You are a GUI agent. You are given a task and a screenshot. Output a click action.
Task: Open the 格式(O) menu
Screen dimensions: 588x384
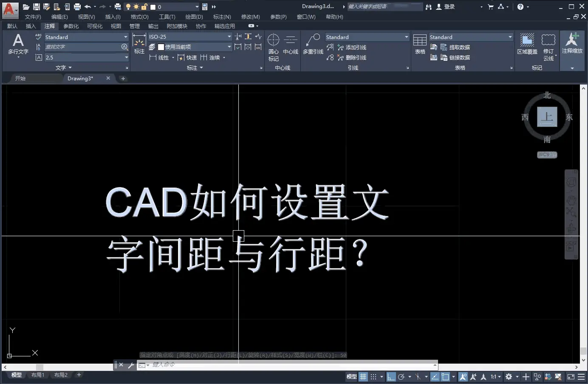[x=139, y=17]
